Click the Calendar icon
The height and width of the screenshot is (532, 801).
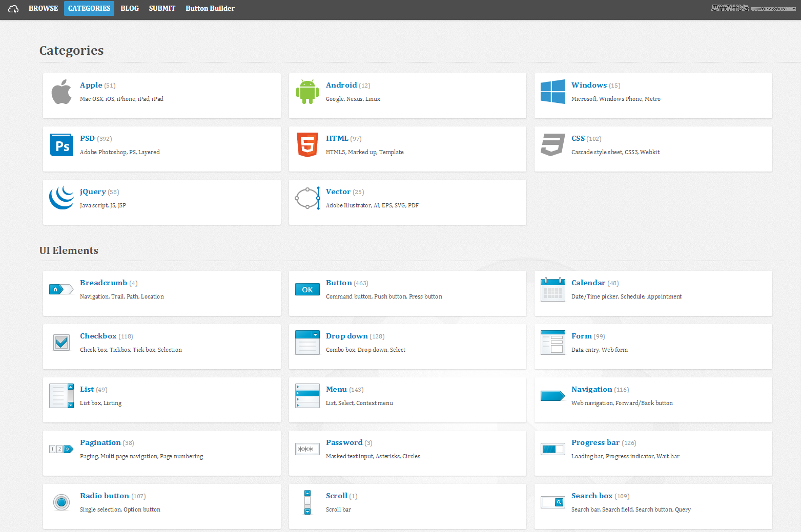[x=553, y=289]
